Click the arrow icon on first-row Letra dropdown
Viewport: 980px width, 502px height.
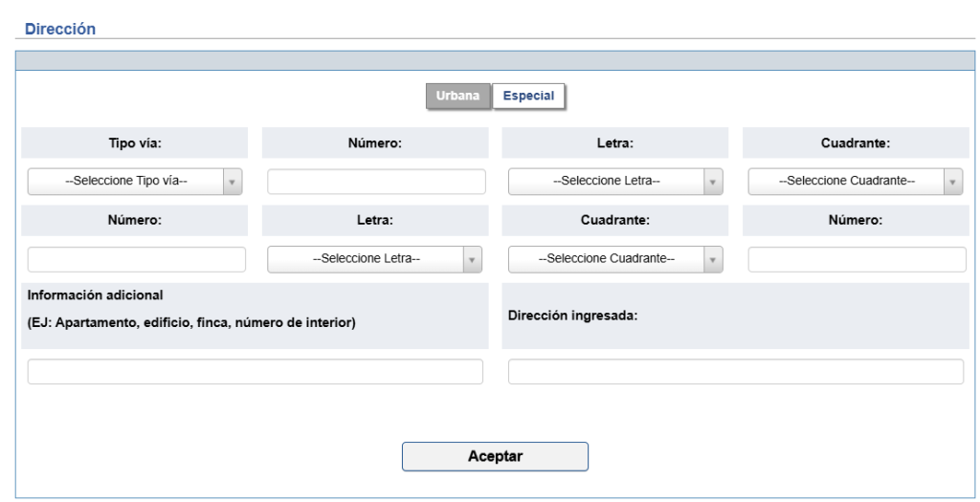[x=713, y=182]
